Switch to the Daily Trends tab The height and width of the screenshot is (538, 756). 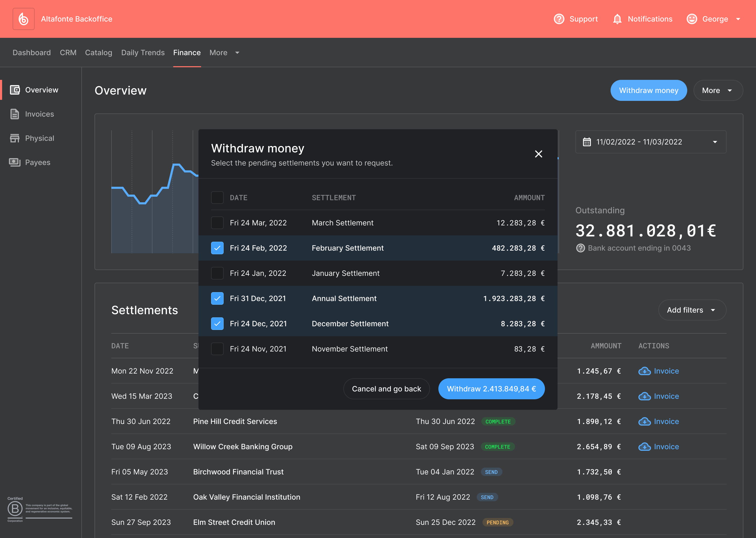coord(143,53)
